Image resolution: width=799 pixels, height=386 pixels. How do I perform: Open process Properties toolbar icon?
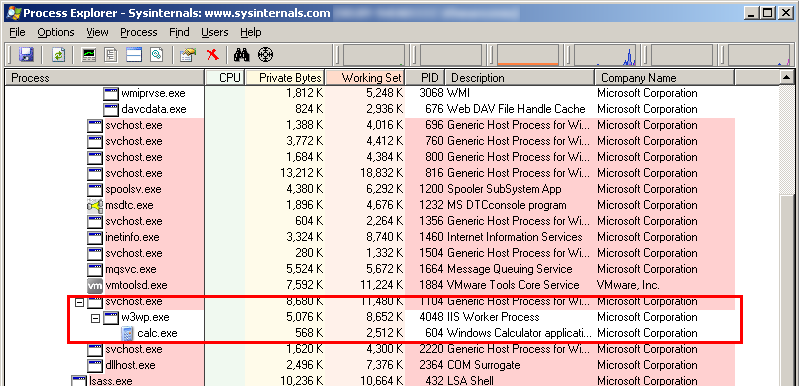(188, 54)
